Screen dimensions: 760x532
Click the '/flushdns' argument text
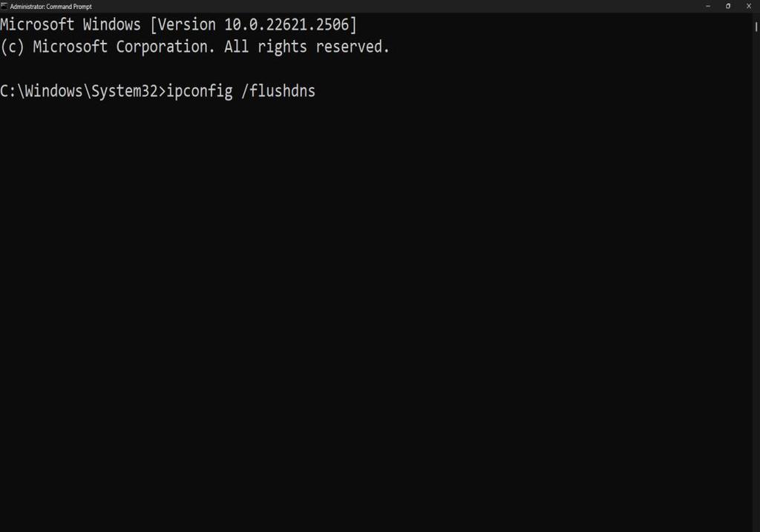278,91
